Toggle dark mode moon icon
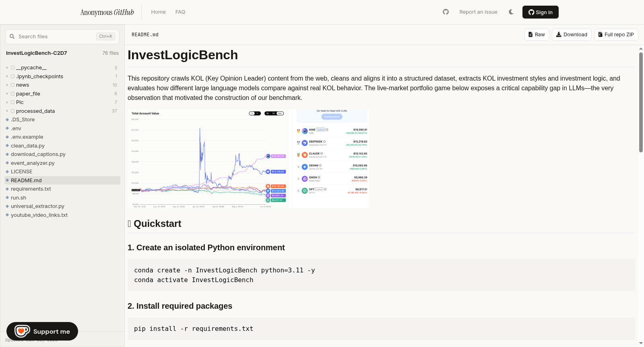This screenshot has height=347, width=644. (x=511, y=12)
